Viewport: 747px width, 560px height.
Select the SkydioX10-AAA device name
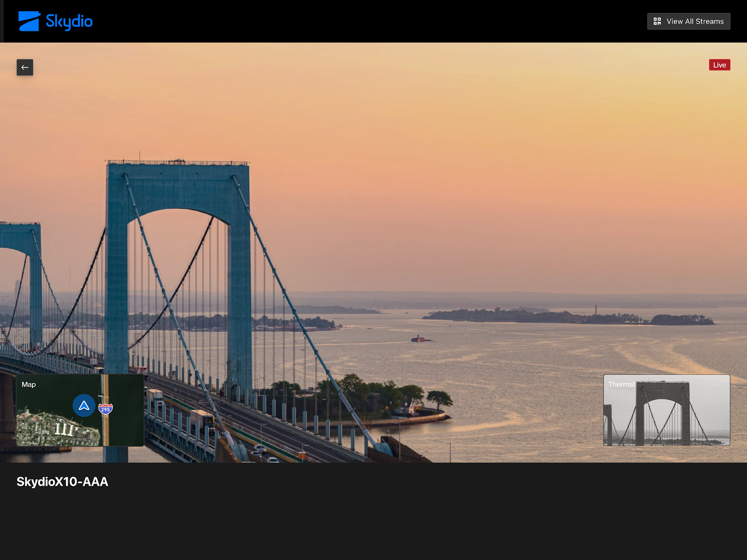[x=62, y=482]
